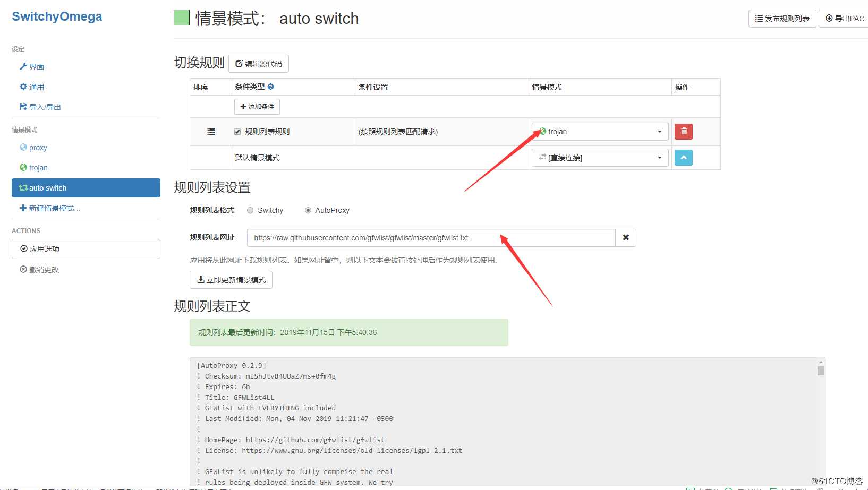Viewport: 868px width, 490px height.
Task: Select the AutoProxy rule list format
Action: (308, 210)
